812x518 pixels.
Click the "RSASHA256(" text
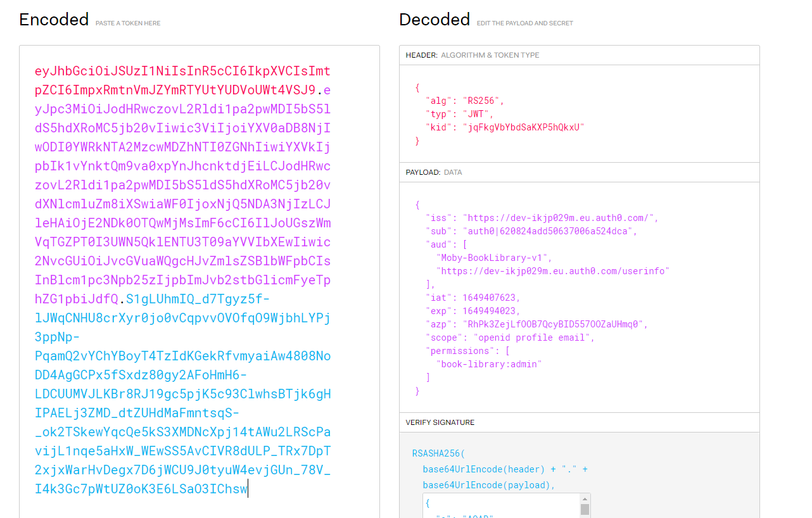tap(438, 453)
